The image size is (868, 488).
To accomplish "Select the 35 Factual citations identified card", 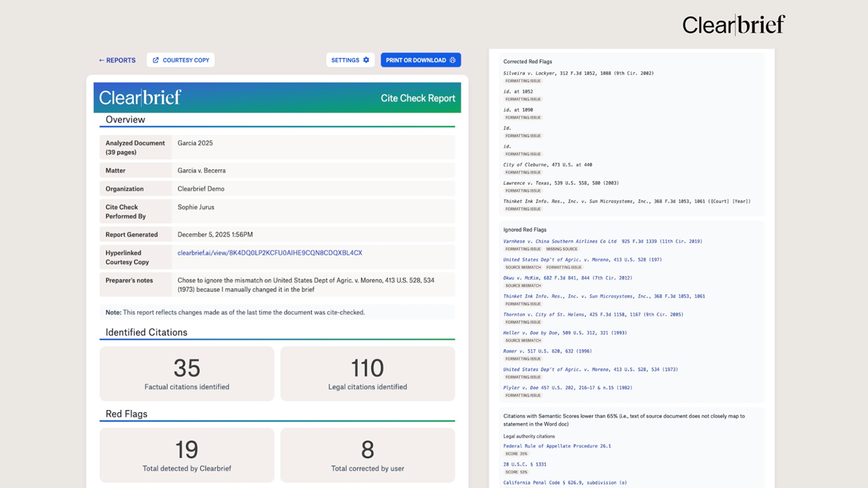I will click(186, 373).
